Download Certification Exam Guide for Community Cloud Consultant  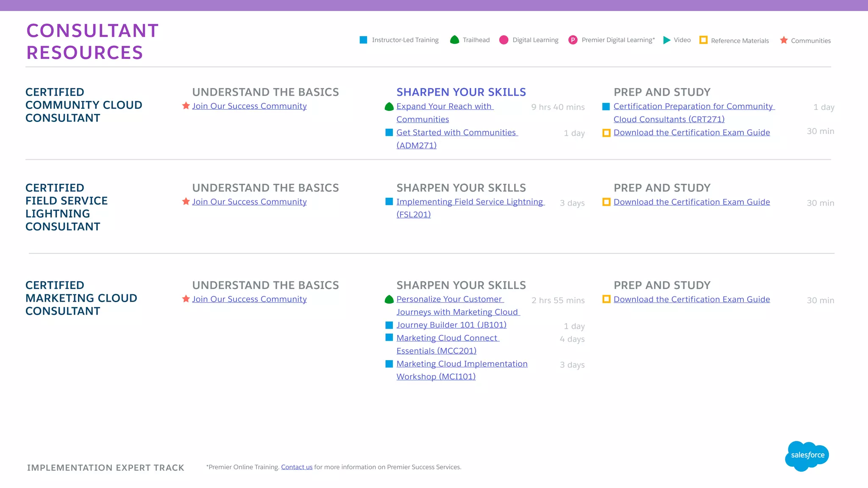tap(692, 133)
